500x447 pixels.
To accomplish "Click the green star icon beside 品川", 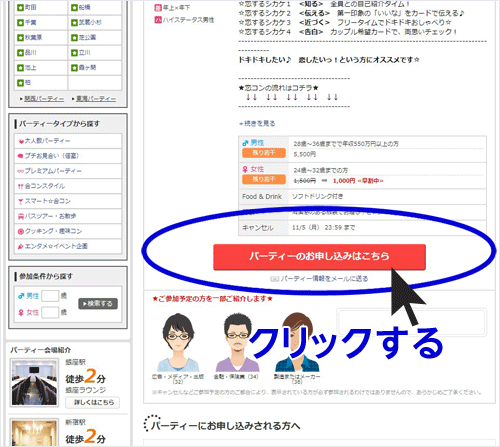I will point(21,53).
